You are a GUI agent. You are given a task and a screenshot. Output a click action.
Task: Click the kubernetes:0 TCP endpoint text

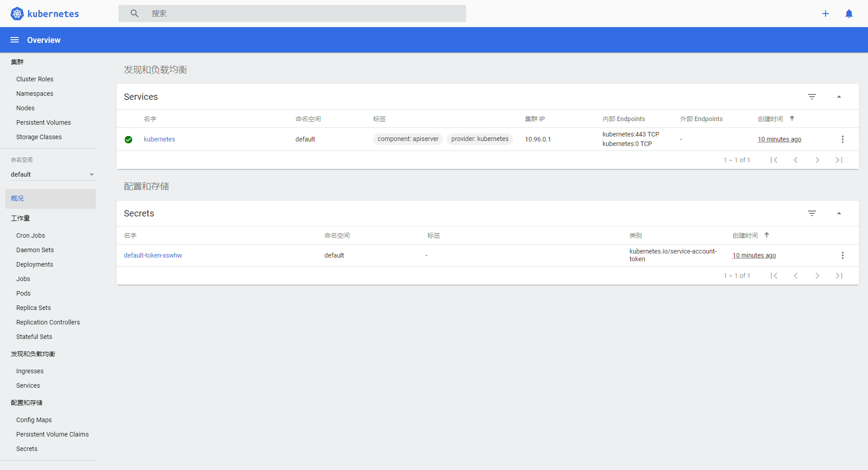click(627, 144)
